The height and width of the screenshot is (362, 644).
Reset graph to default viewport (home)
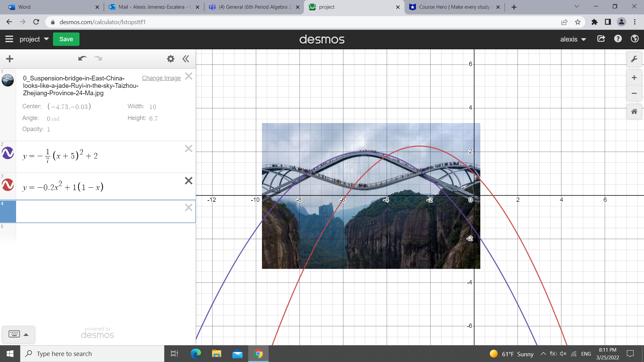coord(634,112)
